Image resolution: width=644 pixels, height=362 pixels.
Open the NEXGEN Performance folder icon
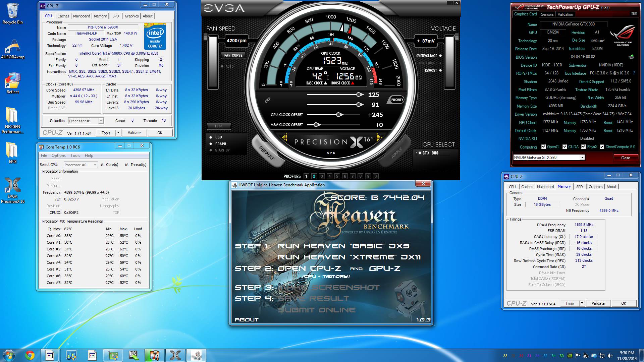13,120
